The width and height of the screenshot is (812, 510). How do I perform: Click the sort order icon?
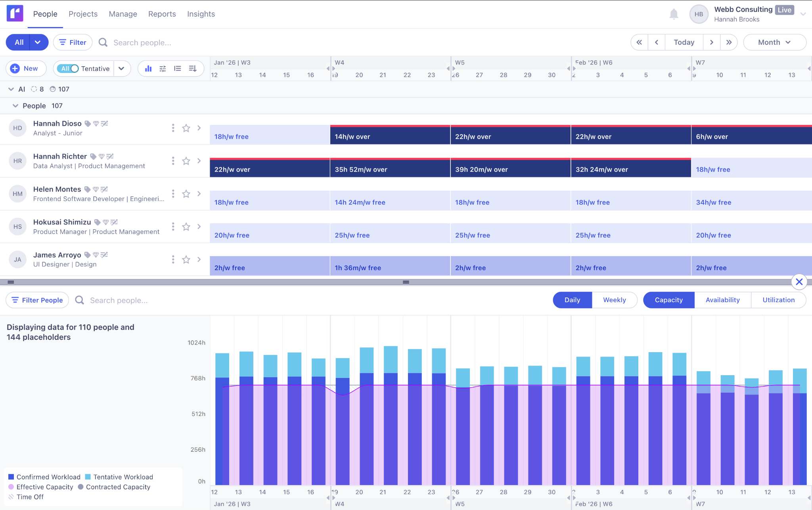click(x=193, y=69)
